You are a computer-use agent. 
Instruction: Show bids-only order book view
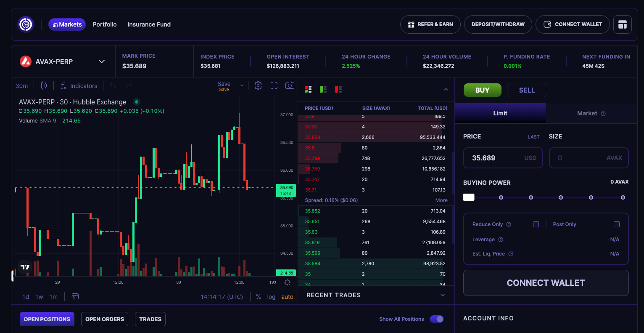323,89
